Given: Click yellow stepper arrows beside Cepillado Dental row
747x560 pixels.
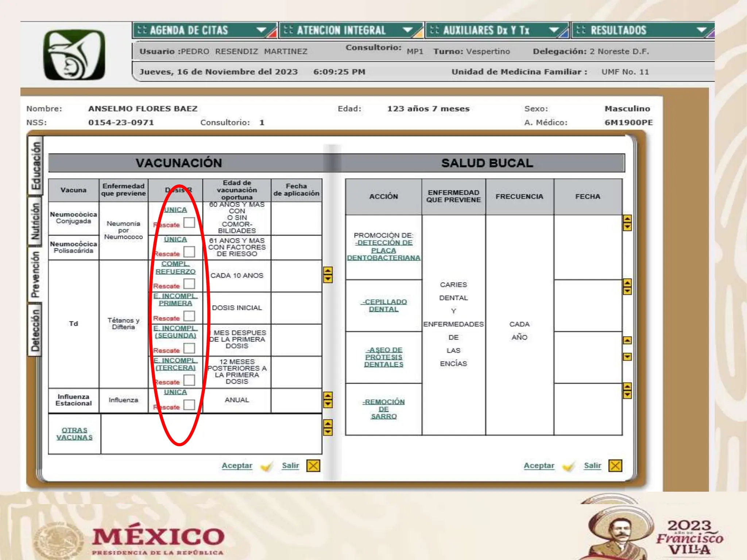Looking at the screenshot, I should (x=627, y=287).
